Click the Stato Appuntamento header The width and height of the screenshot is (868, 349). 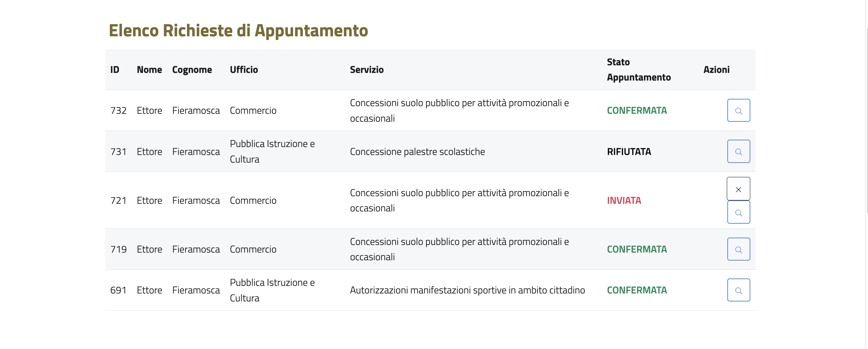click(x=639, y=70)
